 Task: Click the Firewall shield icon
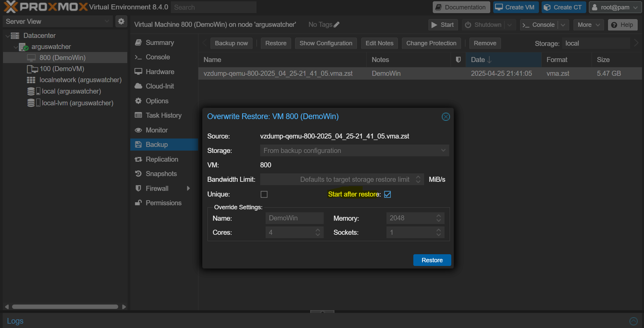coord(138,188)
